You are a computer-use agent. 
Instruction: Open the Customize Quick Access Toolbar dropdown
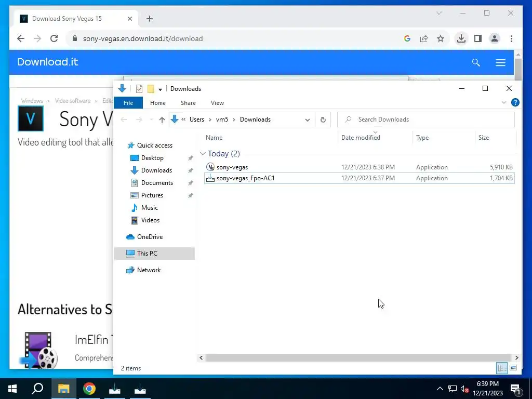(160, 89)
